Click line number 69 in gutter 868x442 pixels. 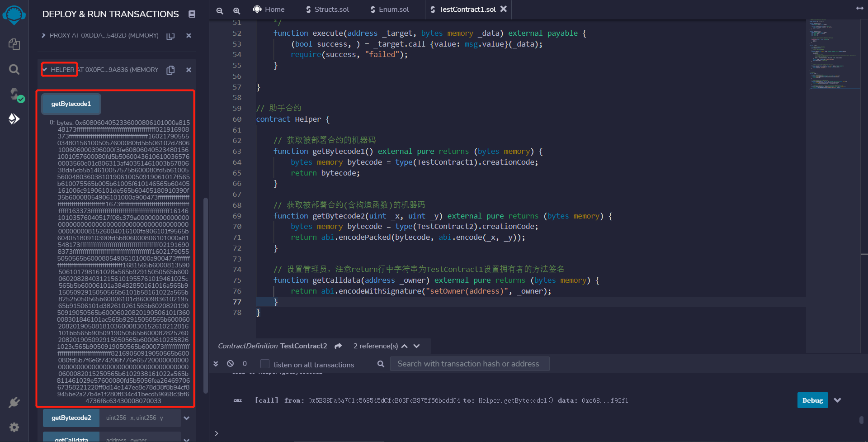pyautogui.click(x=237, y=216)
